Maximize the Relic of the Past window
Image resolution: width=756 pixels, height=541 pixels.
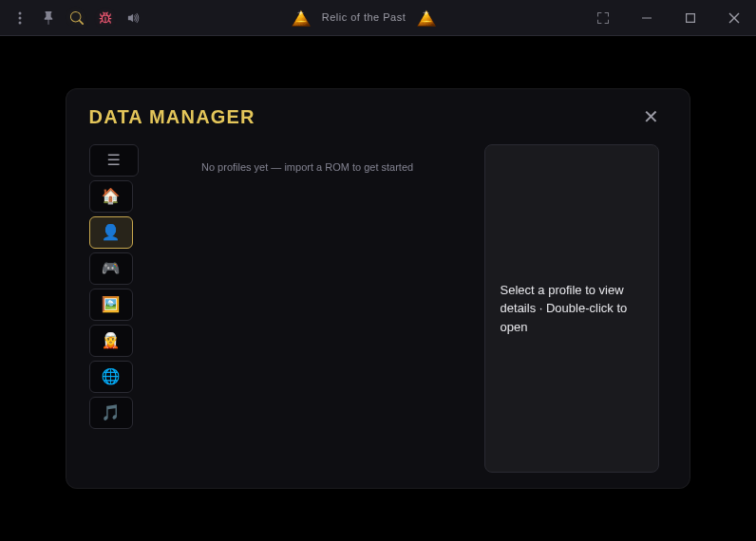[x=690, y=18]
